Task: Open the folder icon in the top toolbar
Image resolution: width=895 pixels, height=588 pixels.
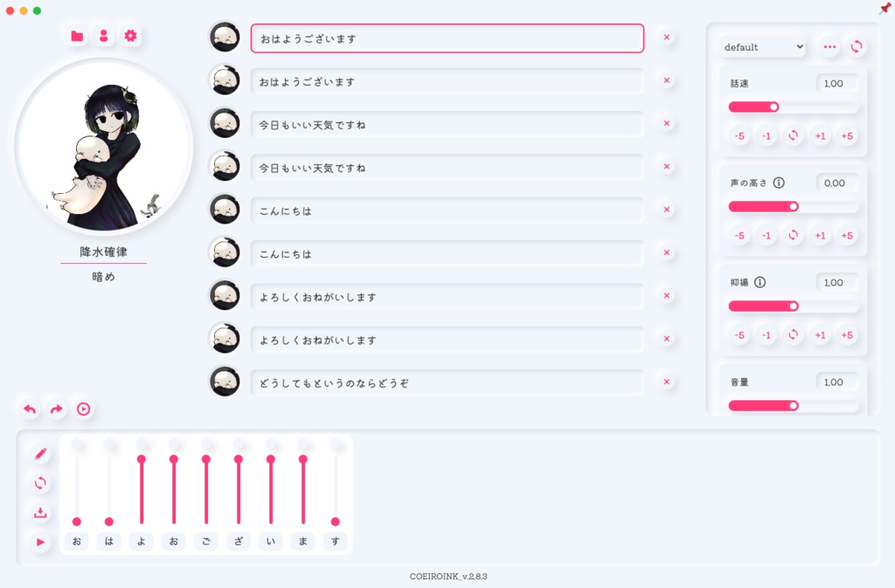Action: click(x=76, y=36)
